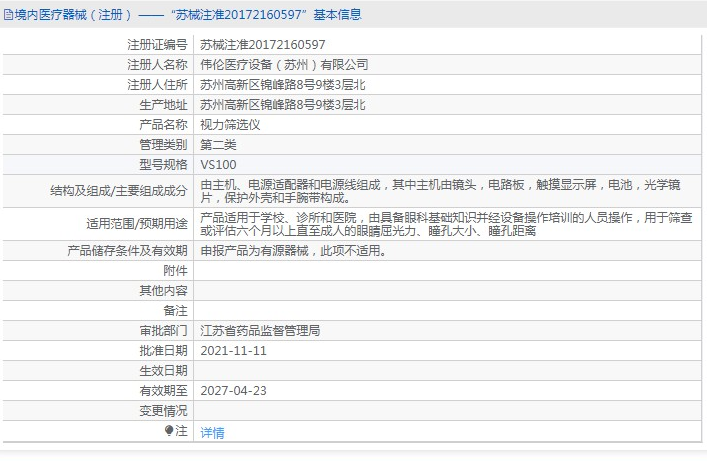Click the 生效日期 label
Screen dimensions: 707x461
click(163, 371)
